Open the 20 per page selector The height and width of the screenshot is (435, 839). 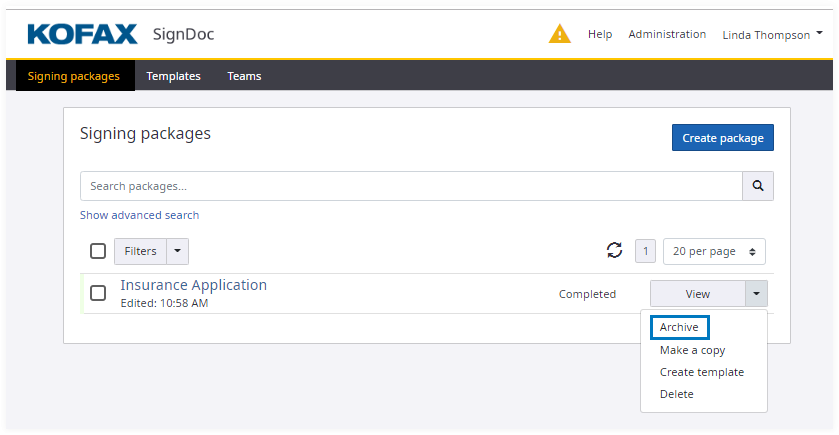click(x=715, y=251)
